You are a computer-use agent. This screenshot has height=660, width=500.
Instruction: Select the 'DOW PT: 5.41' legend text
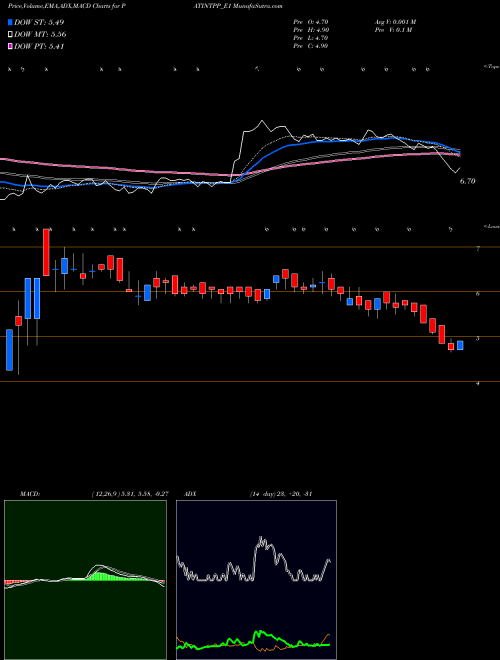pos(39,46)
